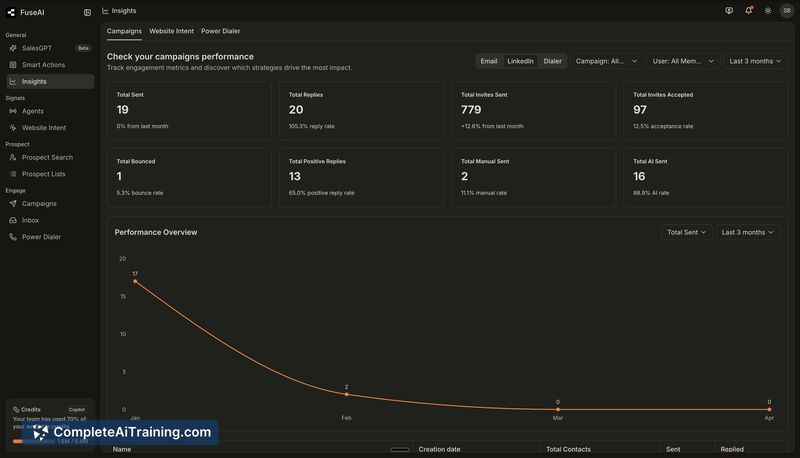Click the SalesGPT icon in sidebar

point(13,48)
